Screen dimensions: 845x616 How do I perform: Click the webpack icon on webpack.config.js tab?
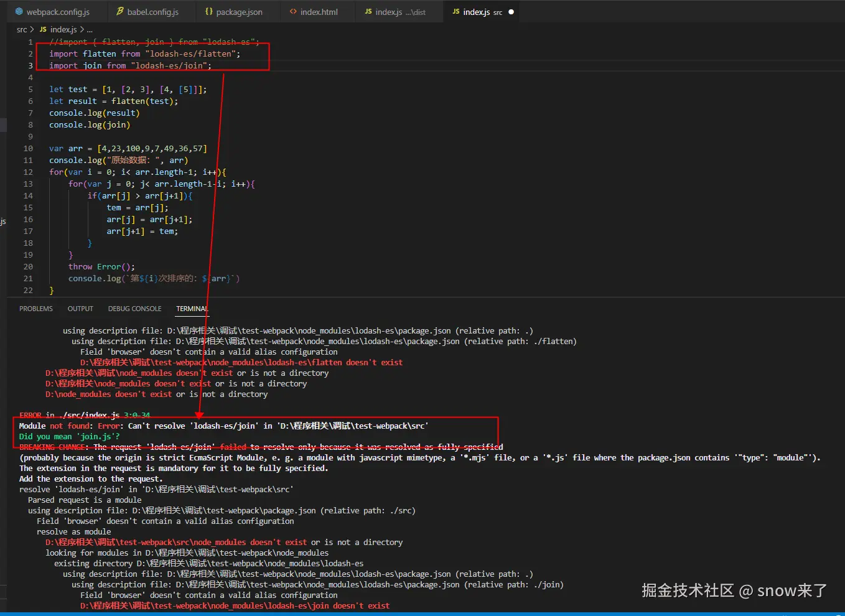(x=19, y=12)
